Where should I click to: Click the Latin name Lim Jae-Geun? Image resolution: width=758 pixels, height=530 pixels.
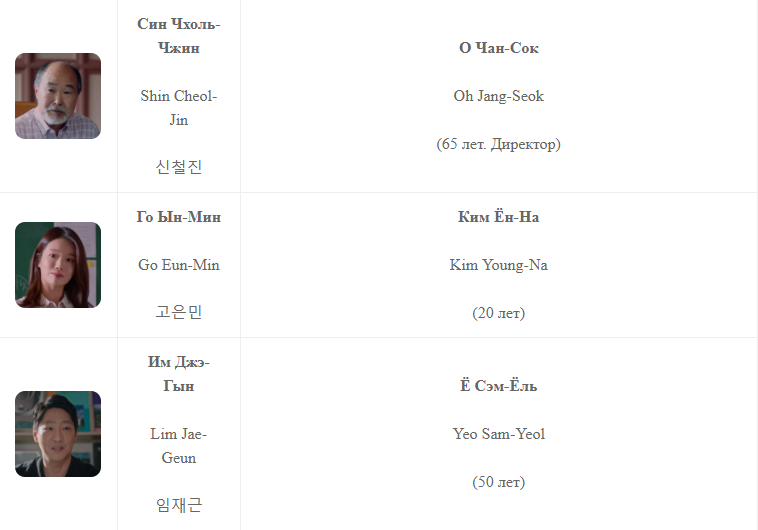[179, 446]
